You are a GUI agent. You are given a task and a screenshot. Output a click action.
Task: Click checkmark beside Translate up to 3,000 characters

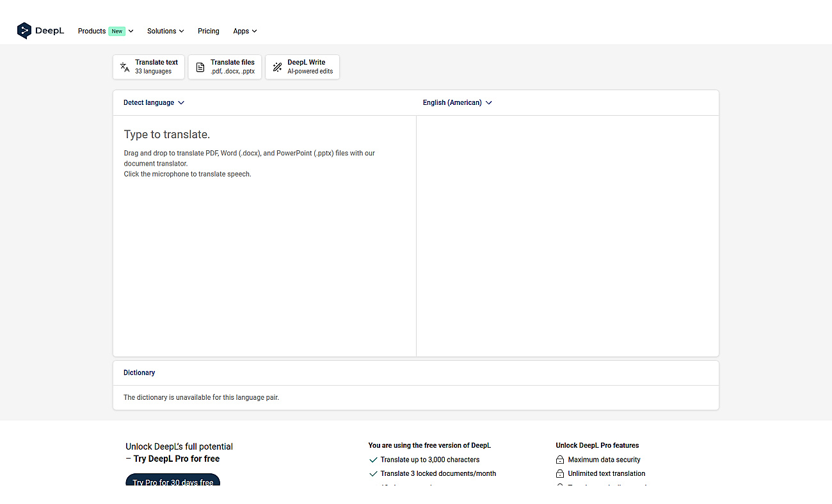(373, 460)
